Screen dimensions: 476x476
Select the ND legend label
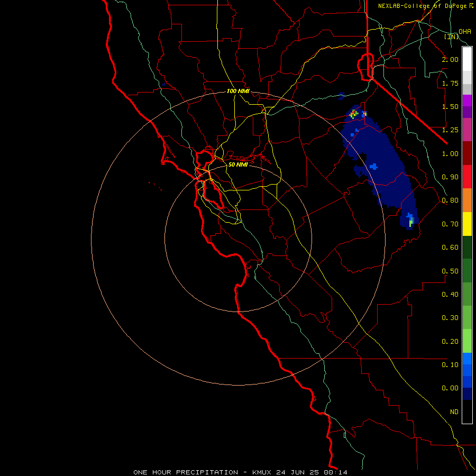[454, 412]
